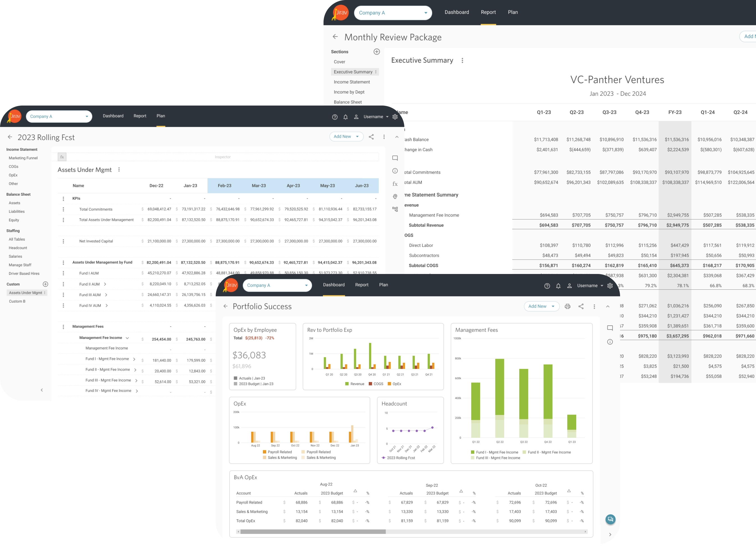Open Driver Based Hires in sidebar
756x546 pixels.
[x=24, y=273]
